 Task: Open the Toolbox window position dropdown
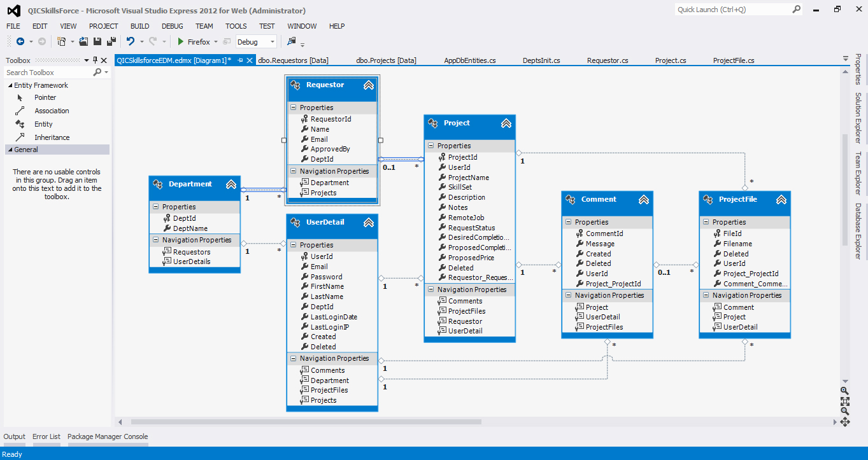87,60
